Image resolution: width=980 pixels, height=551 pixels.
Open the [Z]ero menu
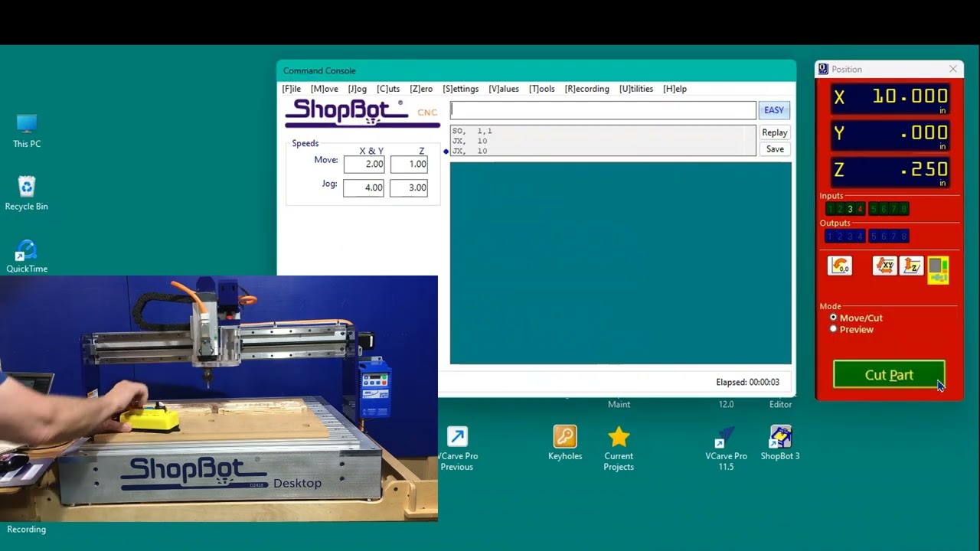(x=421, y=89)
